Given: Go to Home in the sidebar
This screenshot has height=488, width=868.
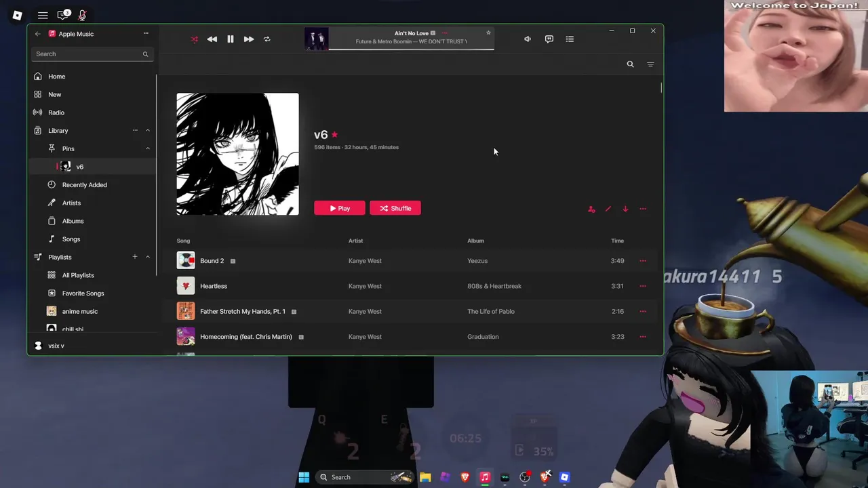Looking at the screenshot, I should click(92, 77).
